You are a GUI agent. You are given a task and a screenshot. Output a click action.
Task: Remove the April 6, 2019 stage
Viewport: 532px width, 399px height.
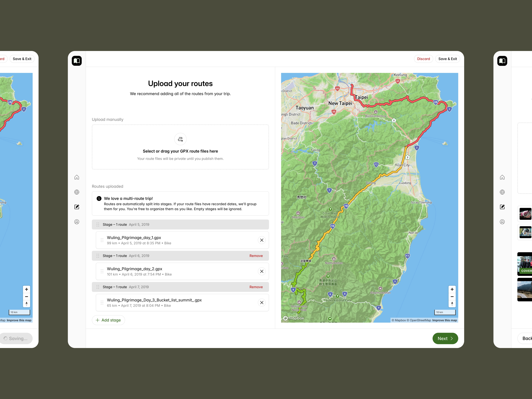[x=256, y=256]
